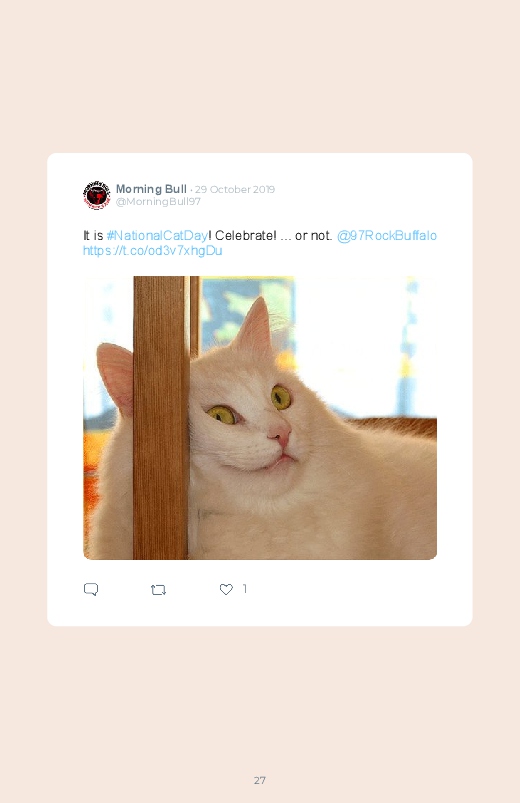Viewport: 520px width, 803px height.
Task: Open the #NationalCatDay hashtag
Action: coord(157,236)
